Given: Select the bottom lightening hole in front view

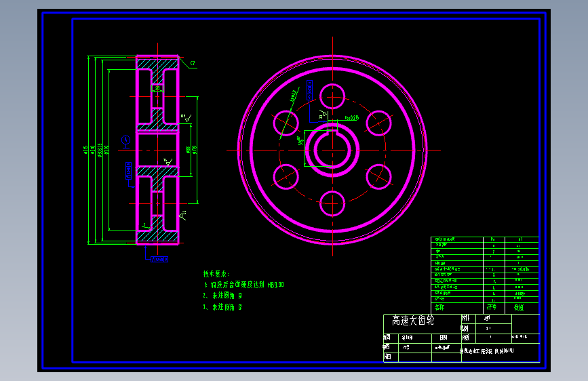Looking at the screenshot, I should pyautogui.click(x=332, y=203).
